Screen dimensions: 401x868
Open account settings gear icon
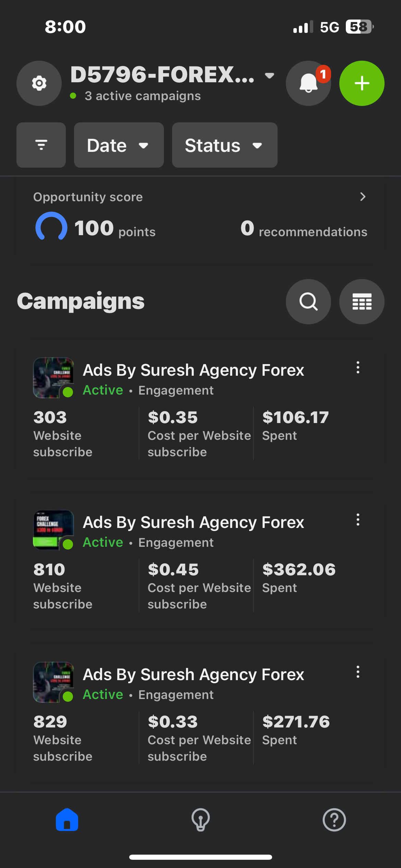click(39, 83)
